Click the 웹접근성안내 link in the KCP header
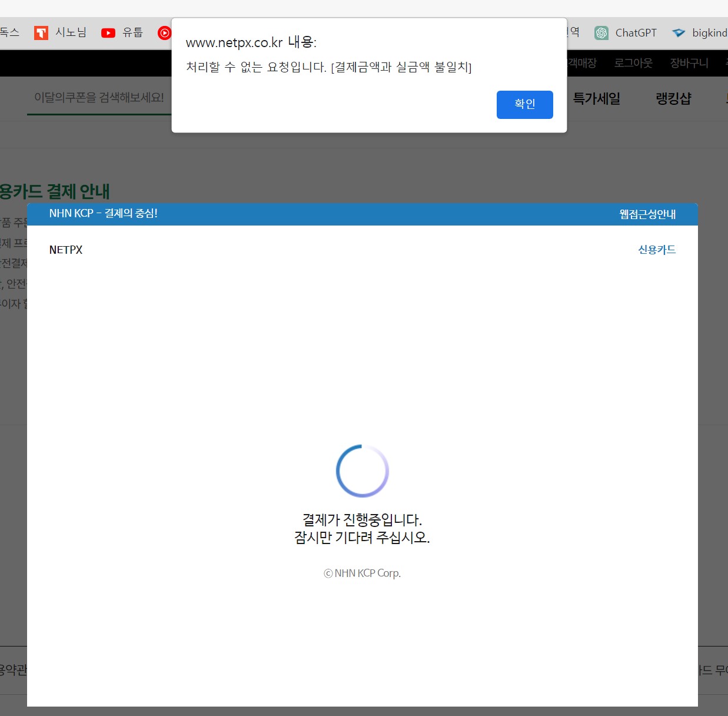The image size is (728, 716). point(647,214)
